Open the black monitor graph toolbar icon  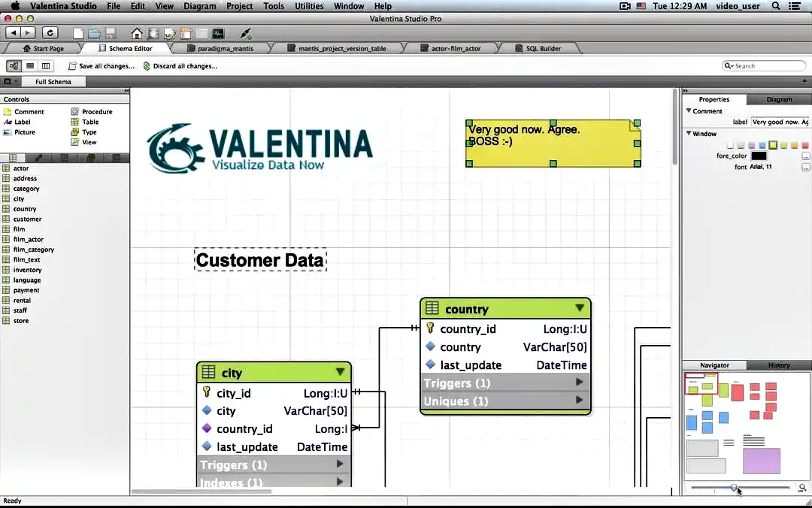point(218,33)
